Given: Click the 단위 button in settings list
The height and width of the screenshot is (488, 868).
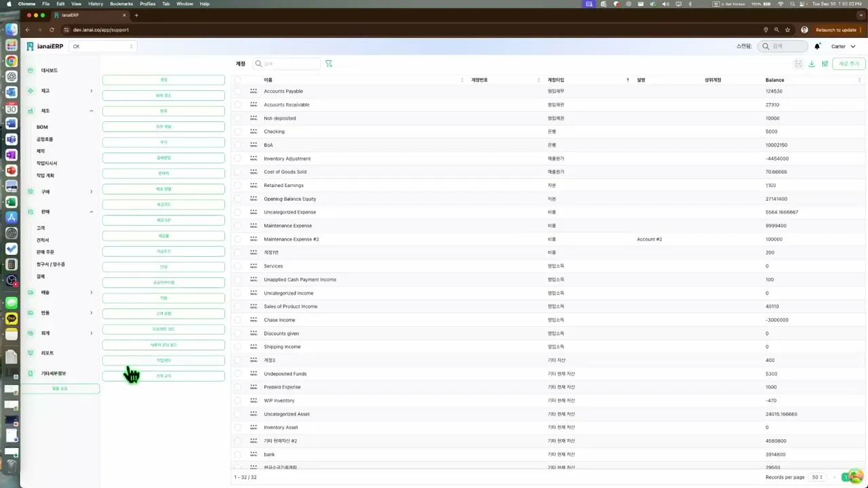Looking at the screenshot, I should pyautogui.click(x=163, y=267).
